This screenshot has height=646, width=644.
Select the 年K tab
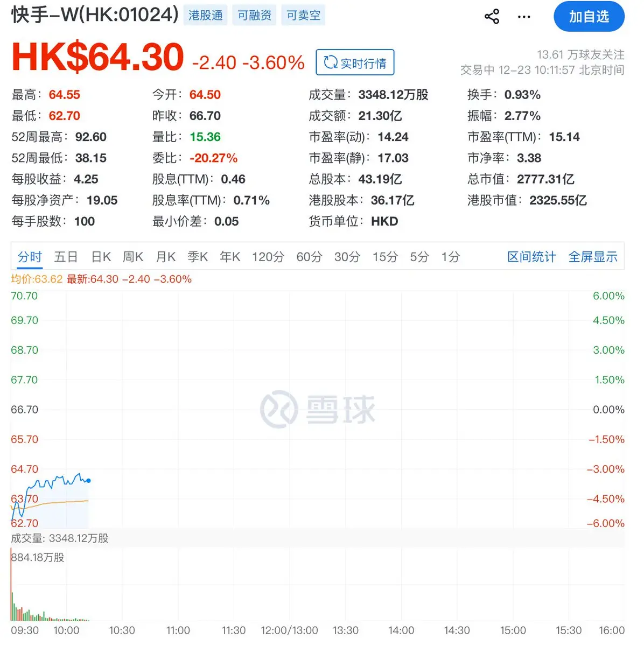pyautogui.click(x=230, y=257)
